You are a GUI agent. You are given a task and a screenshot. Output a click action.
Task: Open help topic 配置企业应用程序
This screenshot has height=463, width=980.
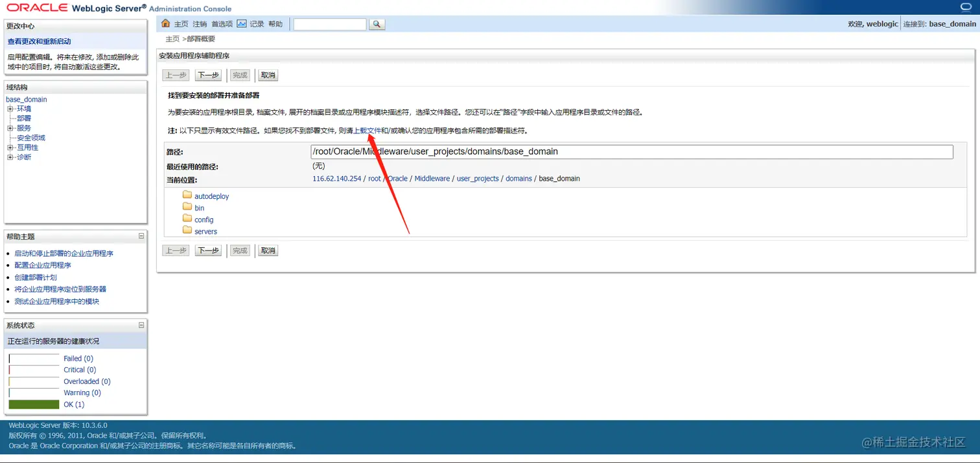(43, 265)
